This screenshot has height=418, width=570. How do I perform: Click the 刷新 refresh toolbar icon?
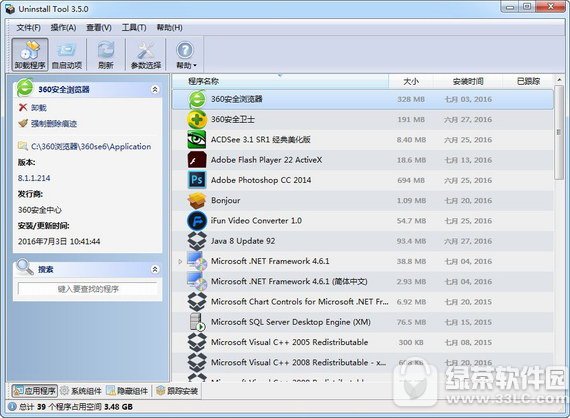pos(106,55)
